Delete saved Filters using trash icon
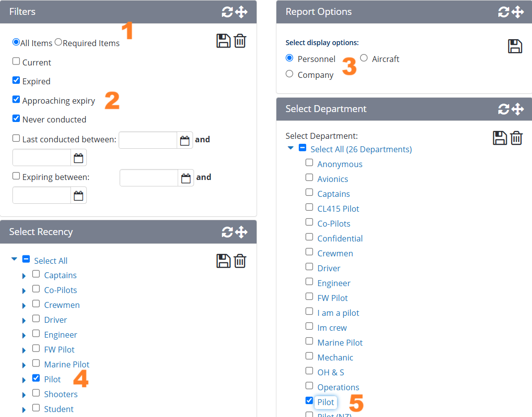 (x=240, y=41)
